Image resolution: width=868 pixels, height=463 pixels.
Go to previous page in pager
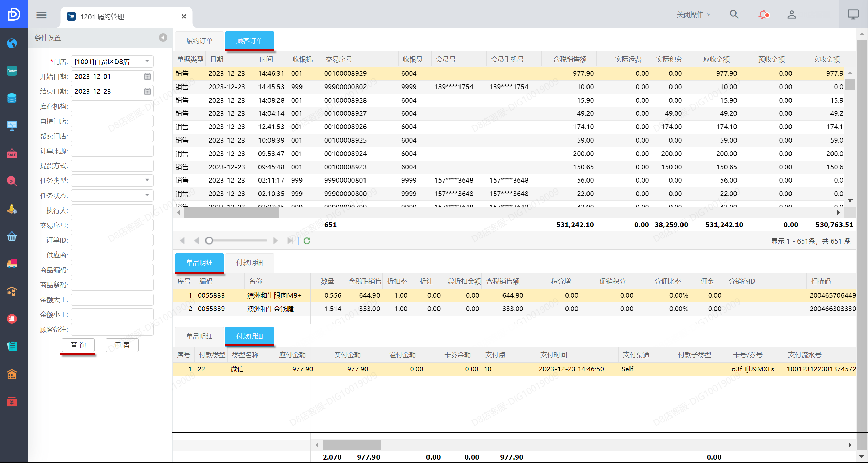(197, 240)
